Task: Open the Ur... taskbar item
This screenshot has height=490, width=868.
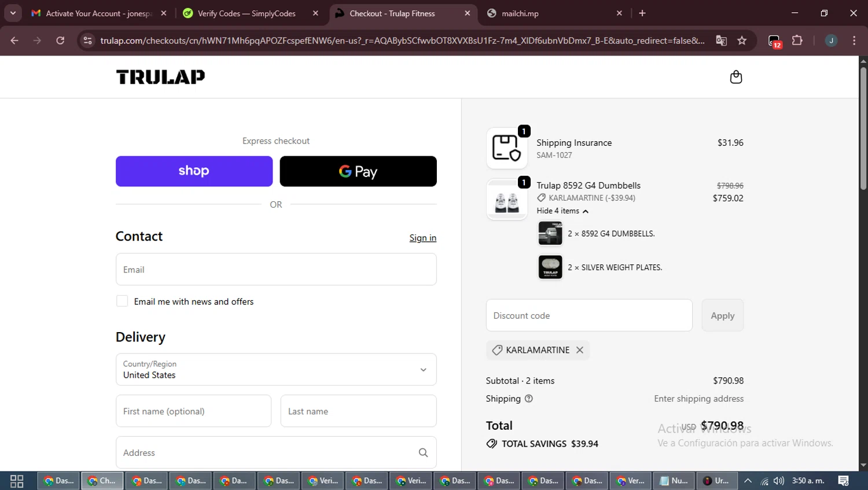Action: tap(717, 481)
